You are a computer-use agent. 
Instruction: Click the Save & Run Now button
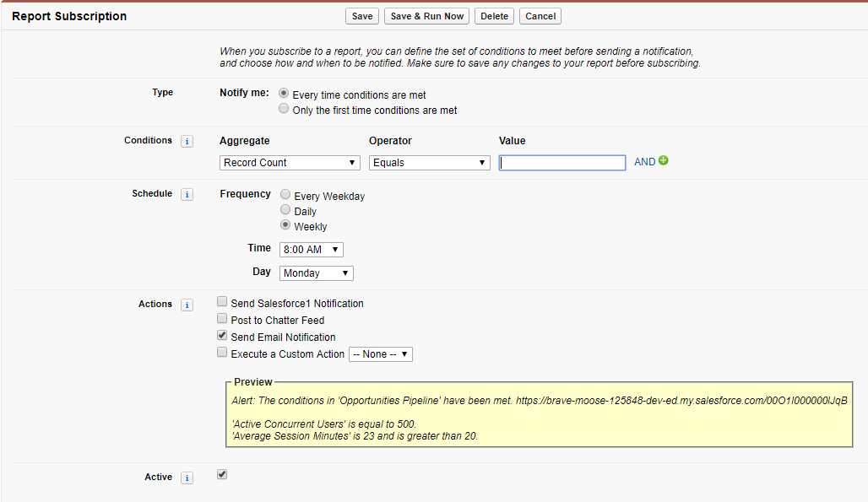click(426, 16)
